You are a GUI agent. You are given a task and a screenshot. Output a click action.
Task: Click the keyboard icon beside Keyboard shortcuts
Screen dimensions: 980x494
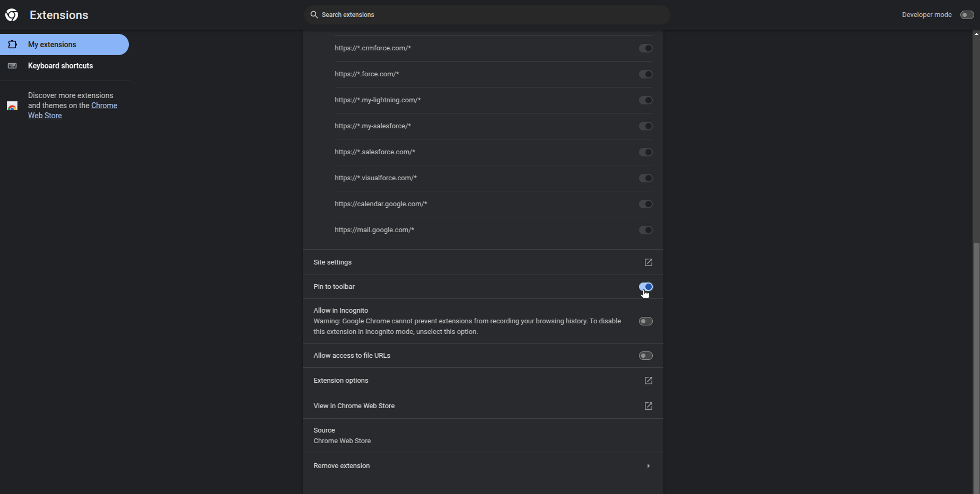pos(12,66)
